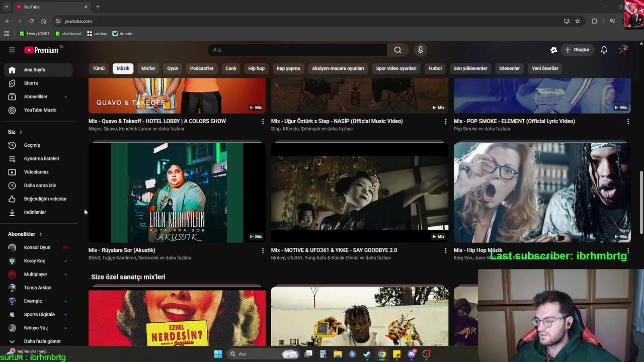Select the Rap yapma filter chip
The width and height of the screenshot is (644, 362).
pos(288,68)
